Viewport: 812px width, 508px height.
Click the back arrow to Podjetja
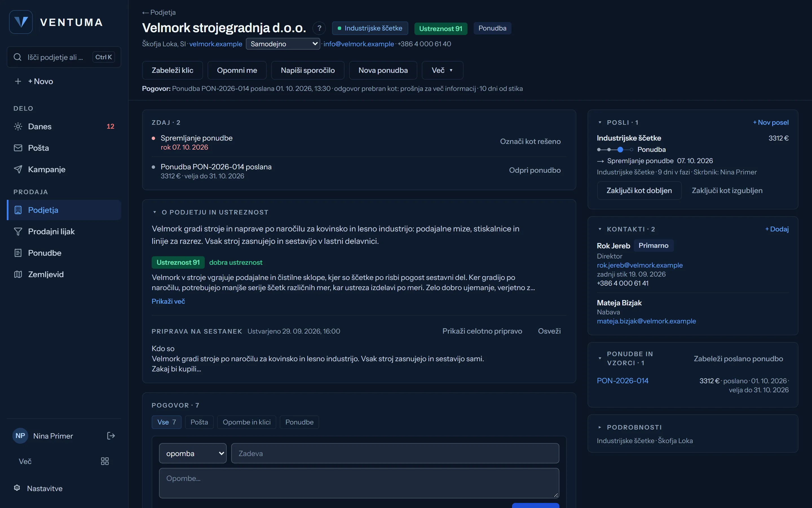145,13
